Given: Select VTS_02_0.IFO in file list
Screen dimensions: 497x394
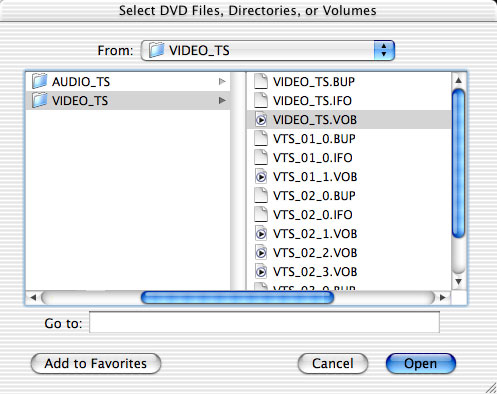Looking at the screenshot, I should click(349, 215).
